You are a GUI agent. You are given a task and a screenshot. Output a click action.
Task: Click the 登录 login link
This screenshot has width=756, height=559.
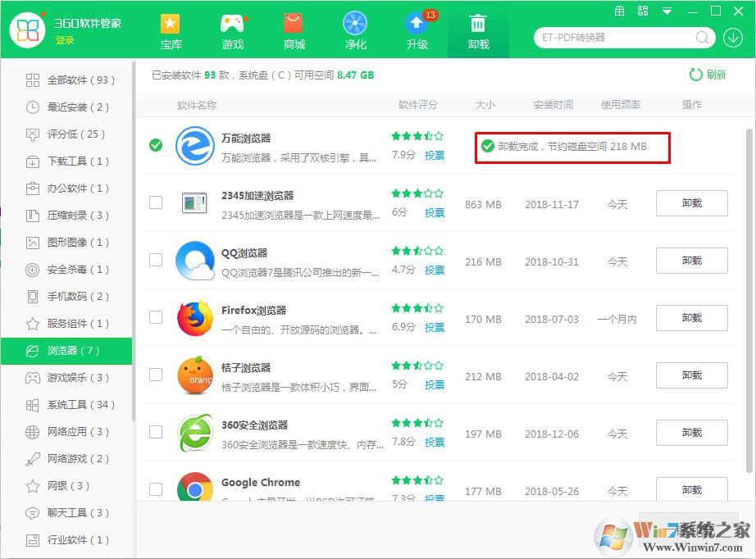(x=65, y=40)
